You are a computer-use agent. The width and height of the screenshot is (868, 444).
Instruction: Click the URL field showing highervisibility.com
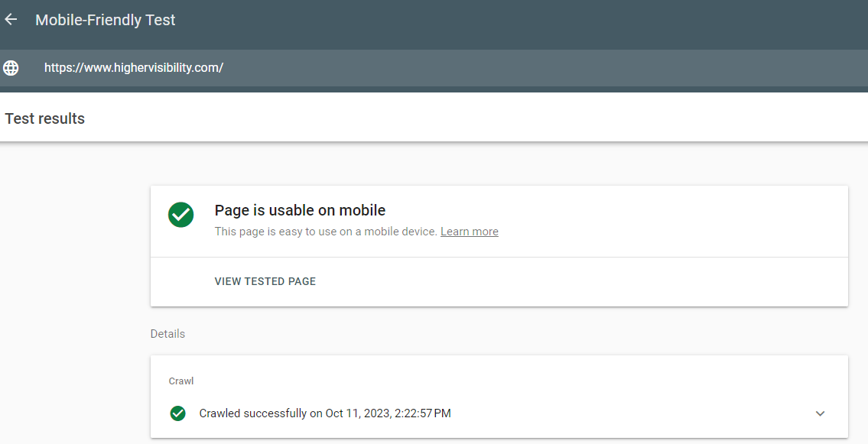coord(134,67)
